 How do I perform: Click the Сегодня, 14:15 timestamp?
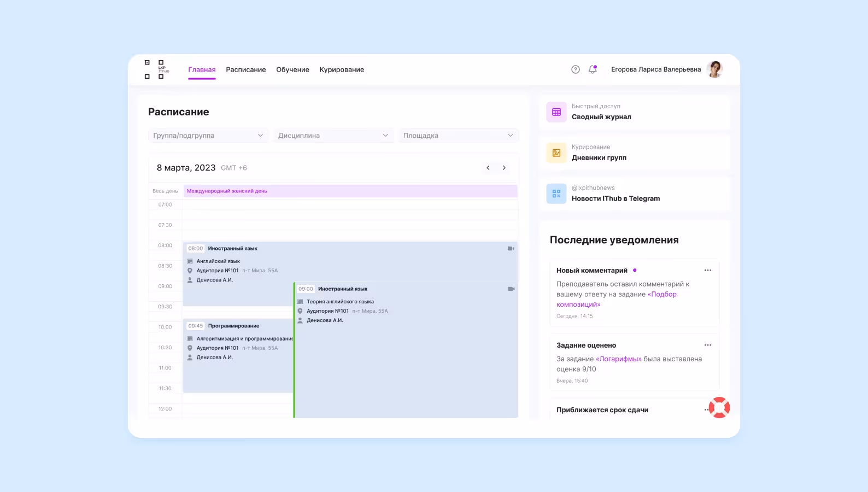[x=574, y=316]
